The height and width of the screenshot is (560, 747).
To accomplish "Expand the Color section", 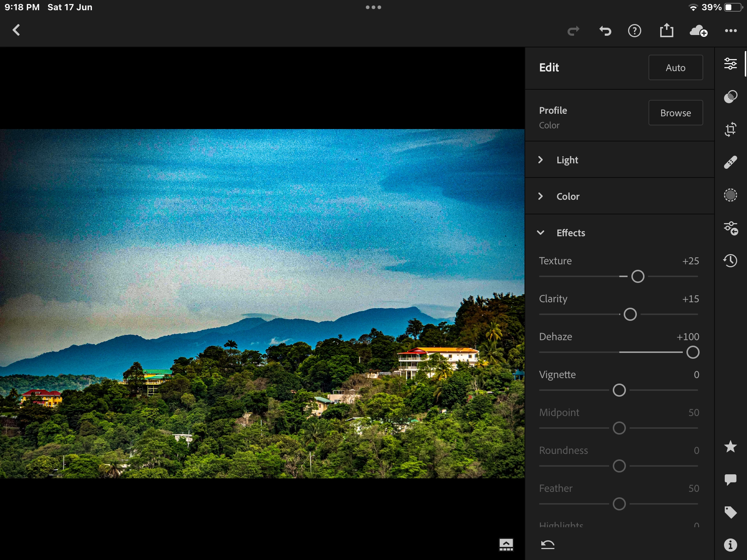I will [567, 196].
